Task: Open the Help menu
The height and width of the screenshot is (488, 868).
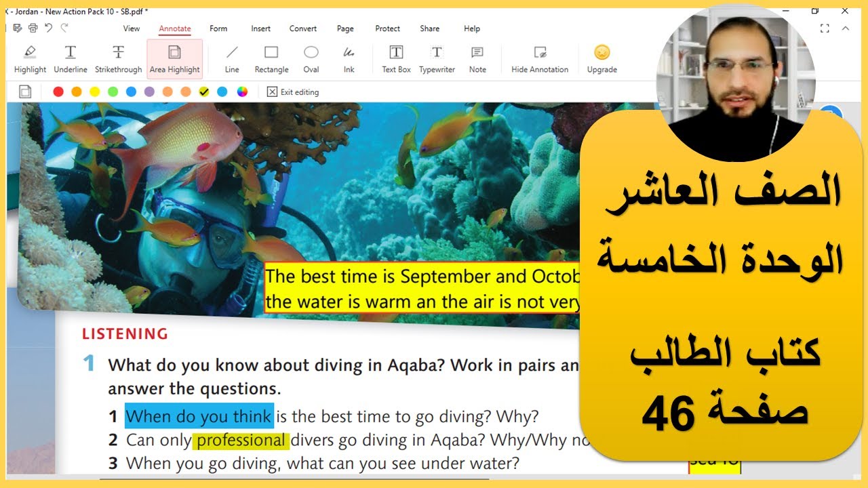Action: pos(472,28)
